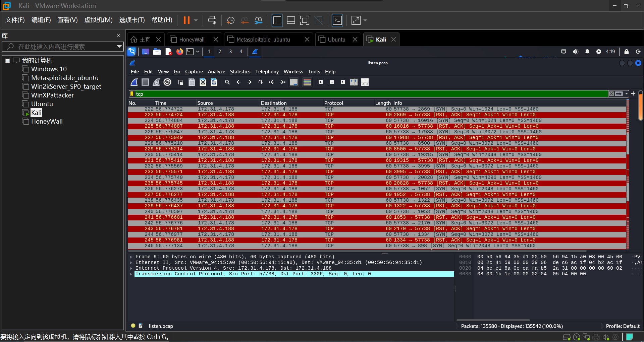Screen dimensions: 644x342
Task: Open Firefox from the Kali panel
Action: click(x=180, y=52)
